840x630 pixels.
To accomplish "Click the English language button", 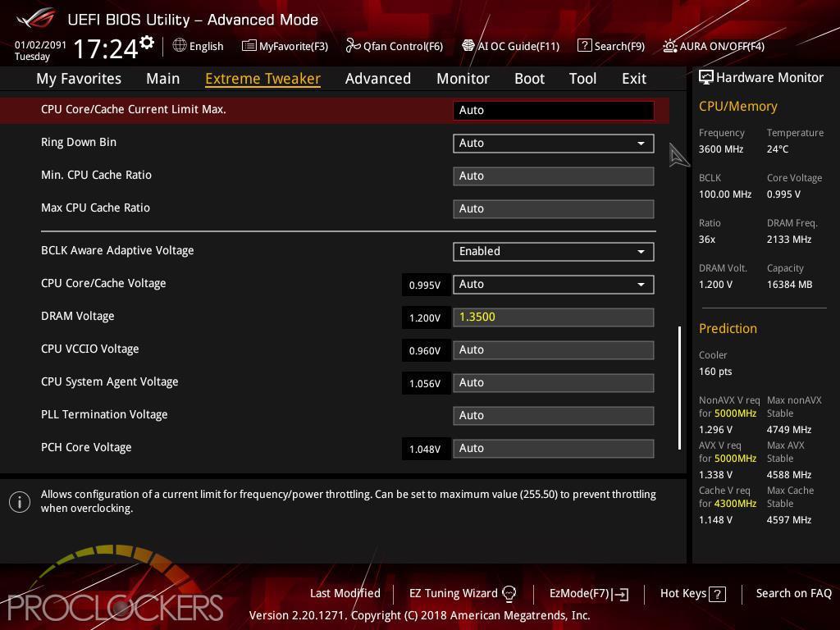I will pyautogui.click(x=206, y=46).
